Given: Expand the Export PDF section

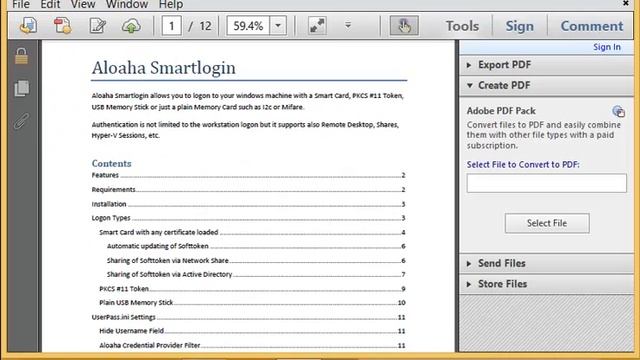Looking at the screenshot, I should [x=546, y=65].
